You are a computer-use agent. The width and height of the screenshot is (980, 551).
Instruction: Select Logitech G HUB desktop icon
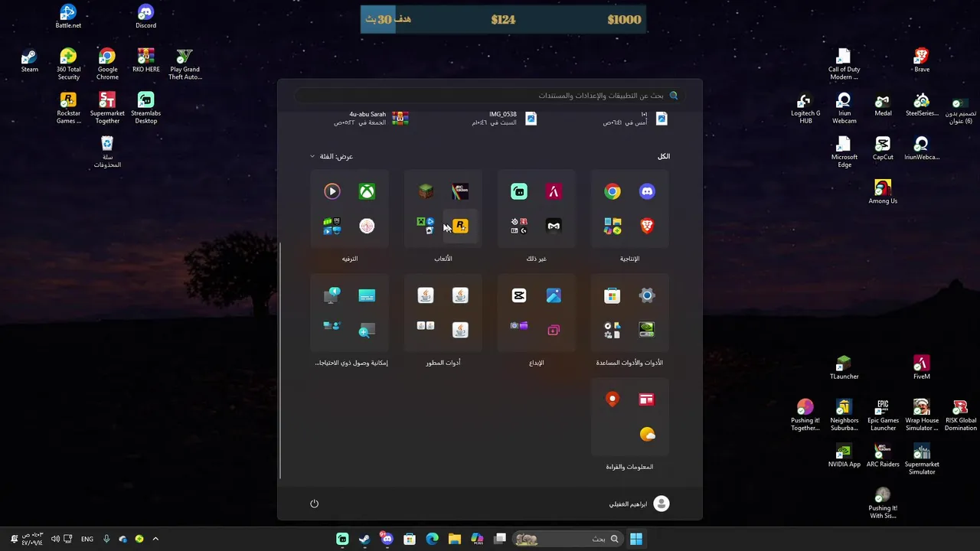[805, 108]
